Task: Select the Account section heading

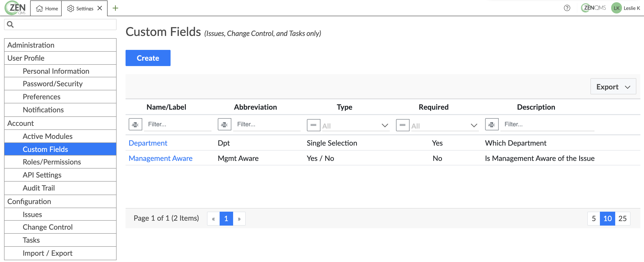Action: click(x=60, y=123)
